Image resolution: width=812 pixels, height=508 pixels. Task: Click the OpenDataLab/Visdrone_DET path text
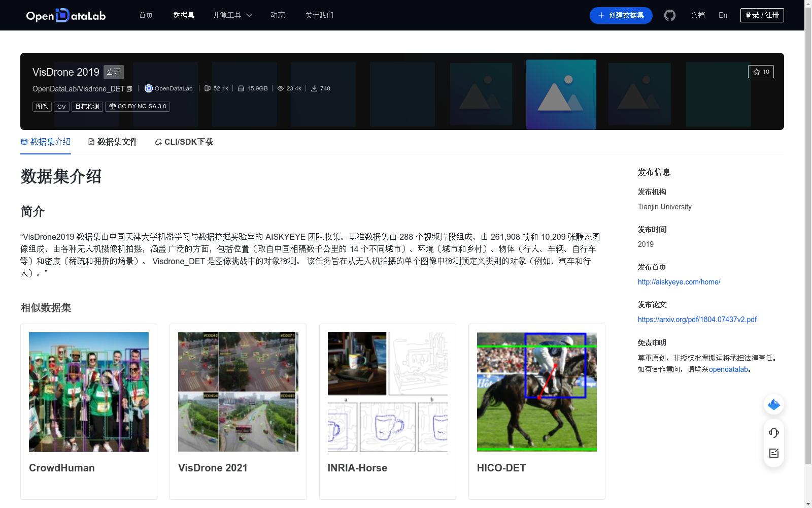(x=79, y=89)
